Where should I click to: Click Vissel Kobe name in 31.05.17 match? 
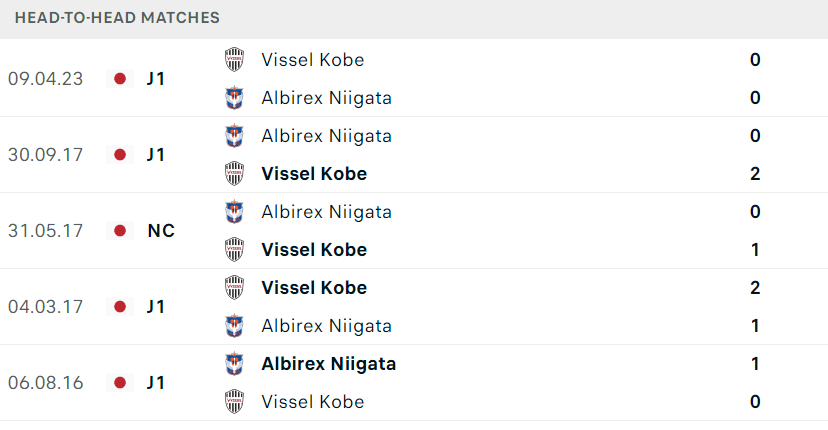[314, 250]
